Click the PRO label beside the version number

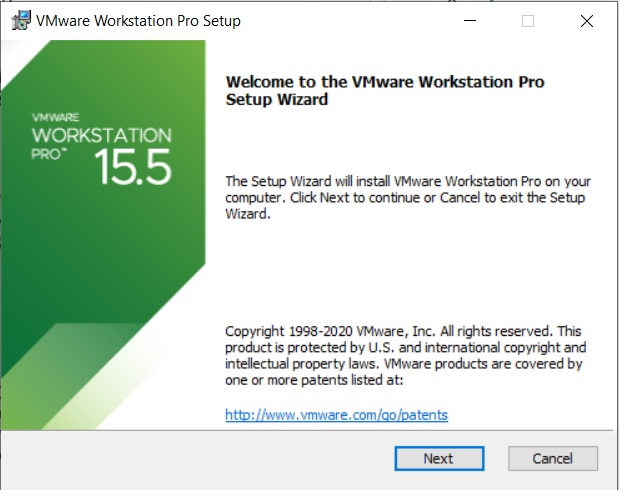[52, 158]
